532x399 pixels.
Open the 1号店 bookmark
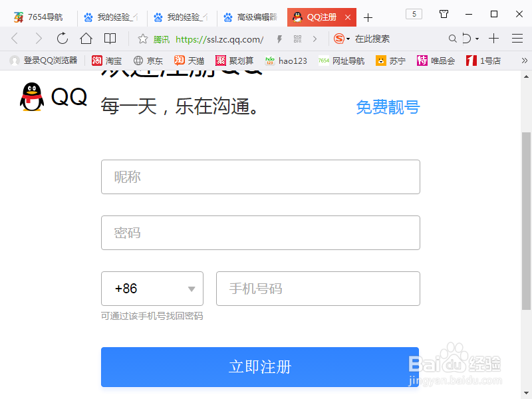coord(483,61)
